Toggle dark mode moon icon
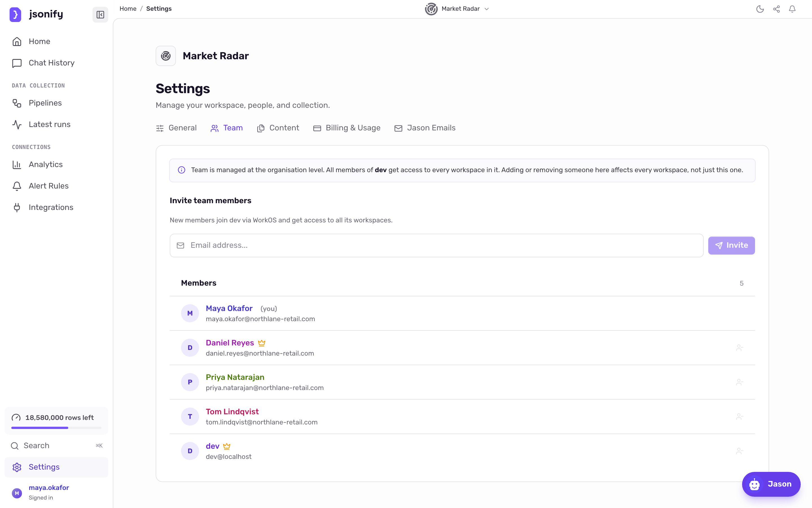812x508 pixels. pos(760,9)
